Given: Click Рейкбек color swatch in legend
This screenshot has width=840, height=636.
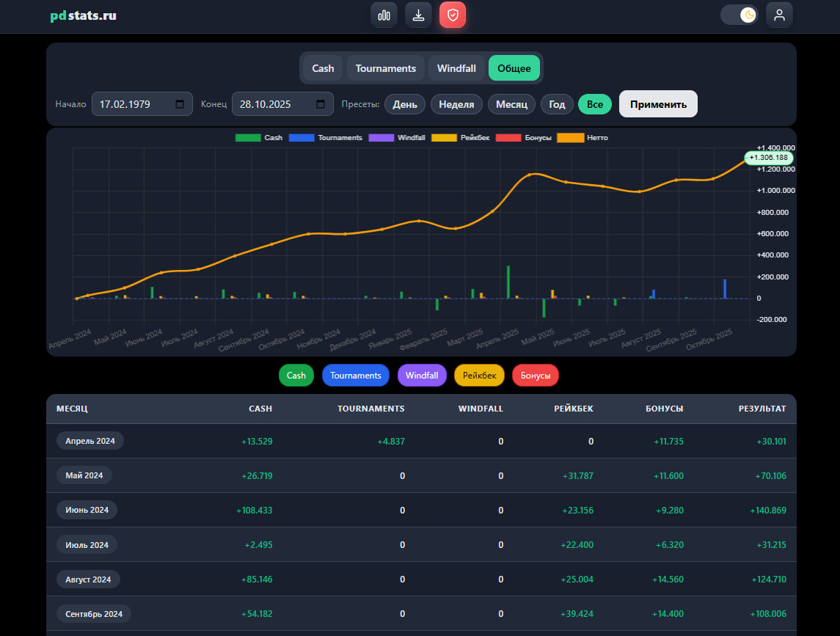Looking at the screenshot, I should [x=444, y=138].
